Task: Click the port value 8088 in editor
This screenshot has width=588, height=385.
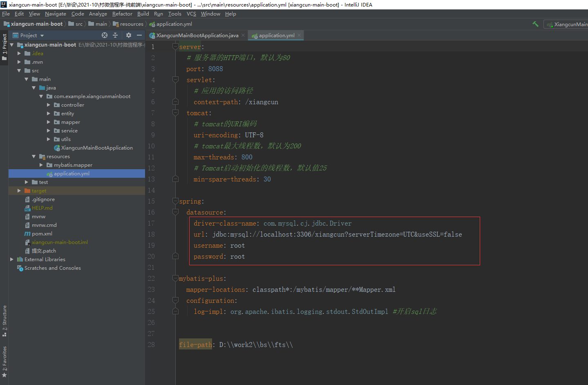Action: click(216, 69)
